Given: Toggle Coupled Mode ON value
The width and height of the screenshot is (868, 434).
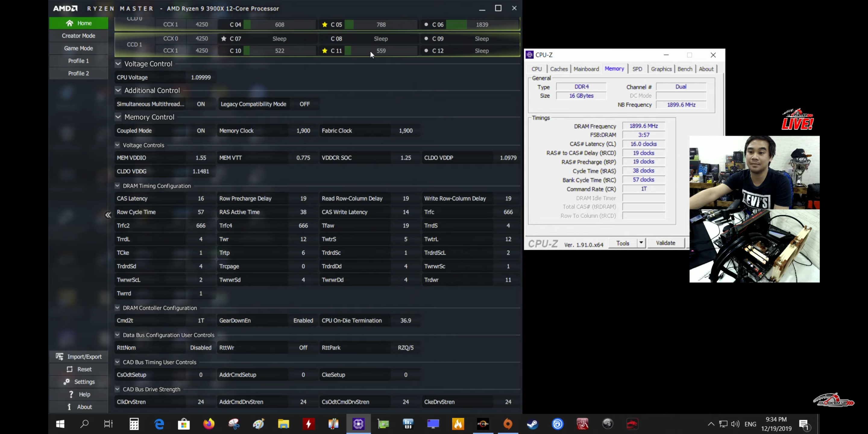Looking at the screenshot, I should [200, 131].
